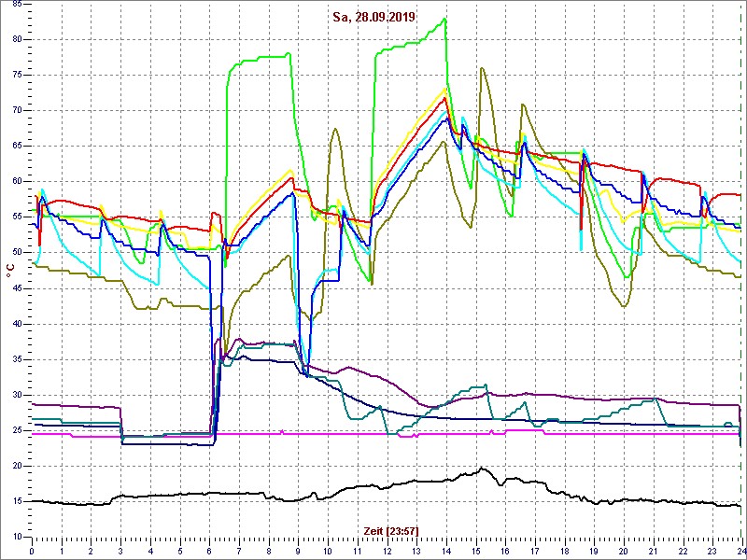Click the black curve's highest point
Image resolution: width=747 pixels, height=560 pixels.
(x=482, y=469)
